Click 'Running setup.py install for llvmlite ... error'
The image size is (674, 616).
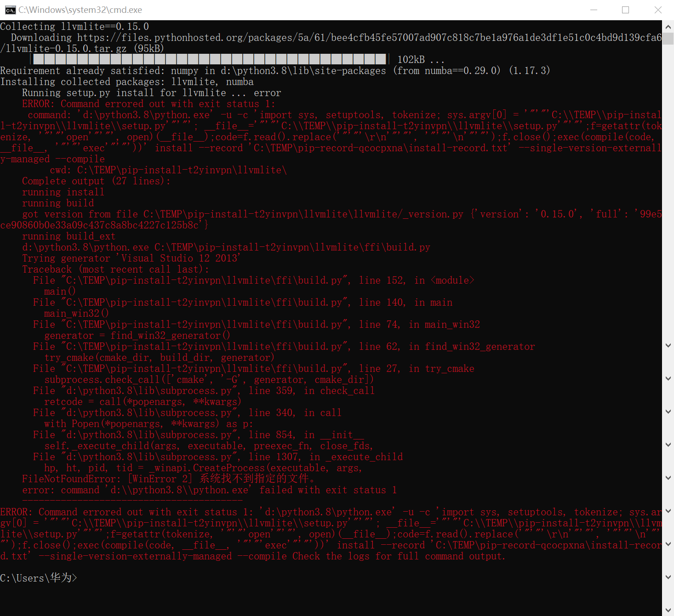pyautogui.click(x=152, y=93)
